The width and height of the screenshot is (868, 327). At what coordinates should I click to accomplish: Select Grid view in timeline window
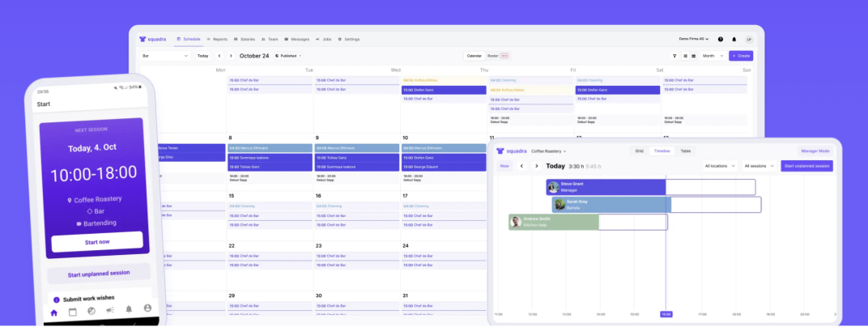[x=640, y=151]
